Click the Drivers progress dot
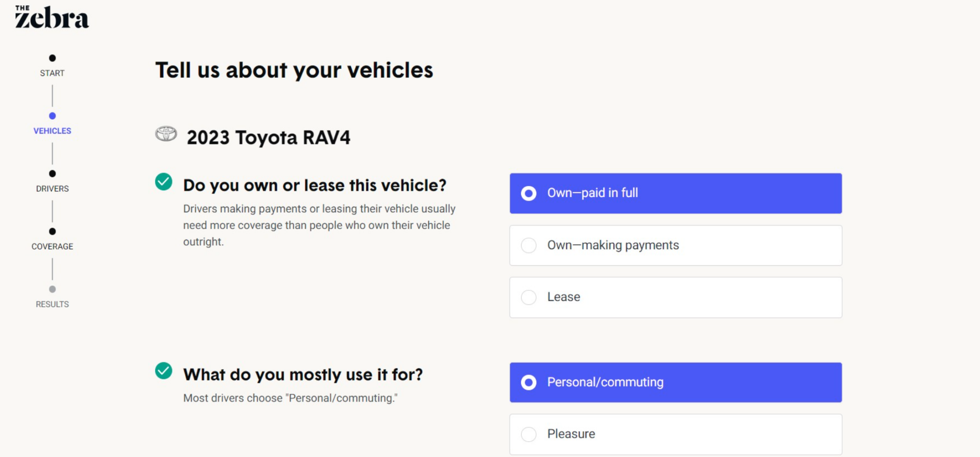The width and height of the screenshot is (980, 457). pyautogui.click(x=52, y=173)
